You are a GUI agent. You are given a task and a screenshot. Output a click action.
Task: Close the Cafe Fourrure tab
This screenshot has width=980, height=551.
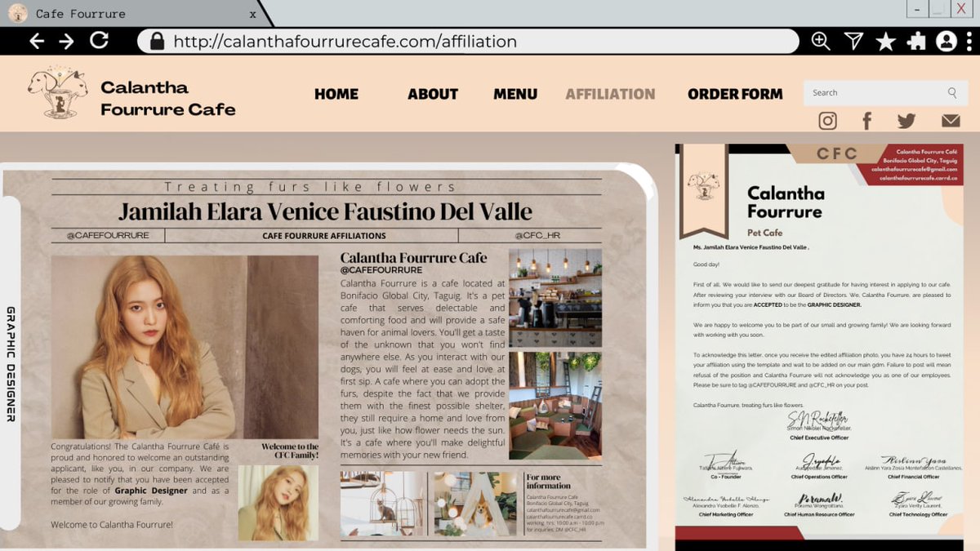click(x=252, y=14)
